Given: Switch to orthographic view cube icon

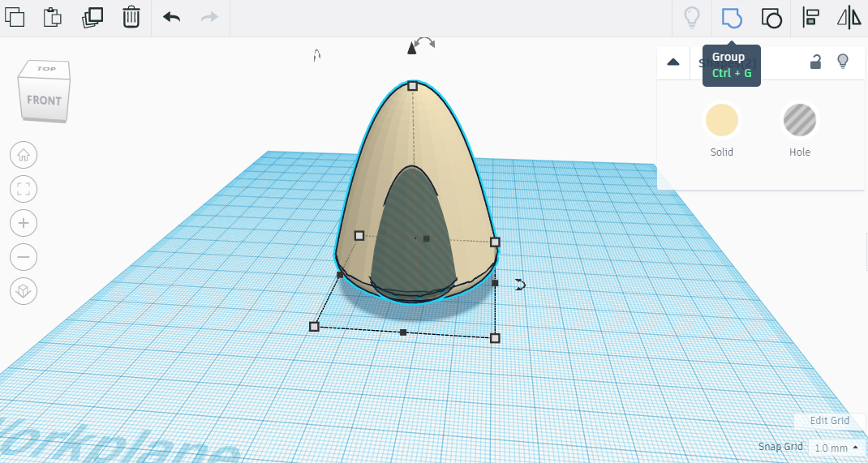Looking at the screenshot, I should point(24,291).
